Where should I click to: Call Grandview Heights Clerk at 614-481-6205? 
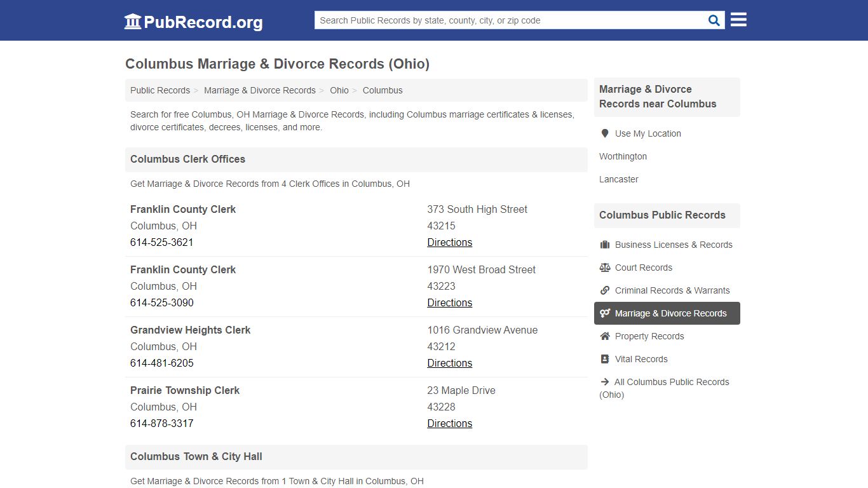(162, 363)
